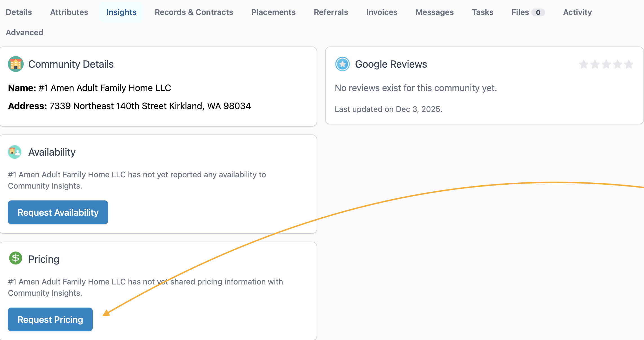Open the Records & Contracts tab

[x=194, y=12]
